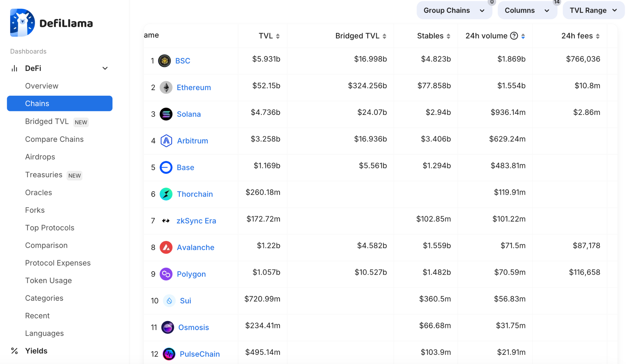Sort by 24h fees using sort arrows
Screen dimensions: 626x364
(x=598, y=36)
